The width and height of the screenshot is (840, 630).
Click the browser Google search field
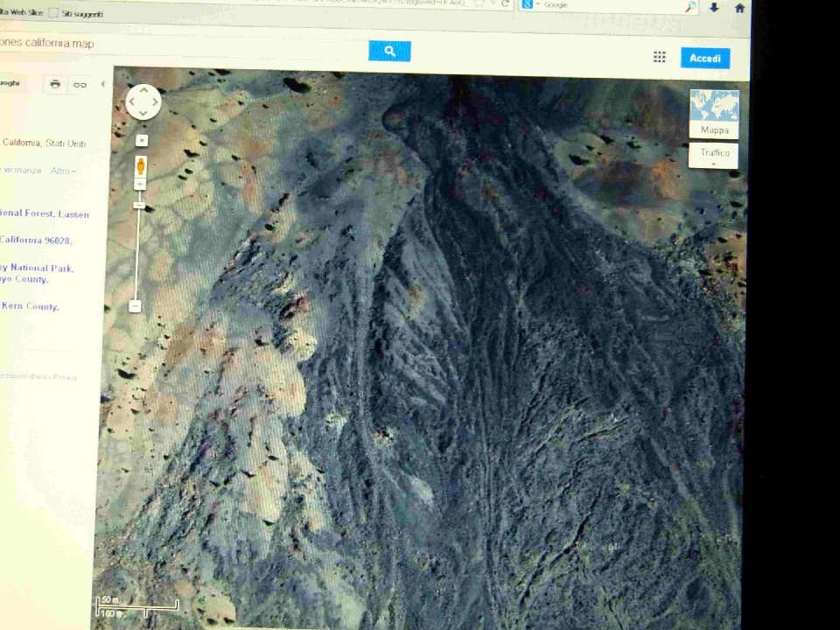(611, 5)
